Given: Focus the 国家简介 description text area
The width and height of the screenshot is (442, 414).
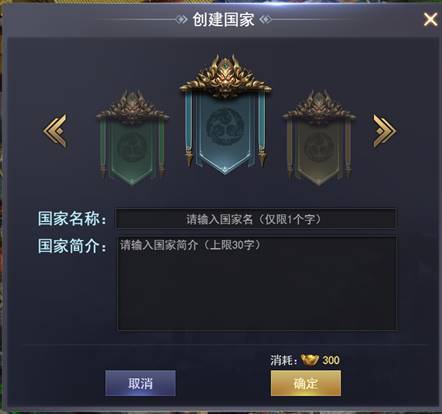Looking at the screenshot, I should click(257, 284).
